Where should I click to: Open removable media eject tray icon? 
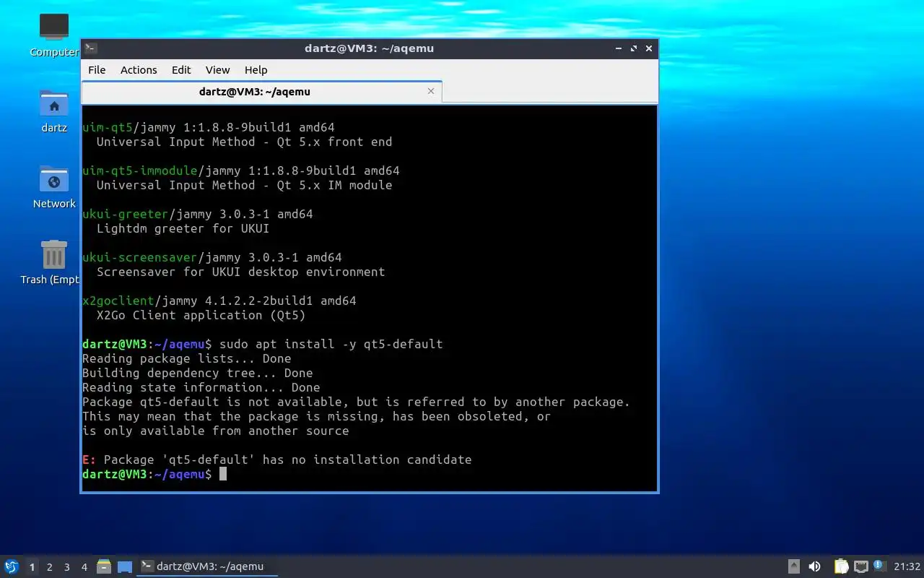[x=794, y=566]
